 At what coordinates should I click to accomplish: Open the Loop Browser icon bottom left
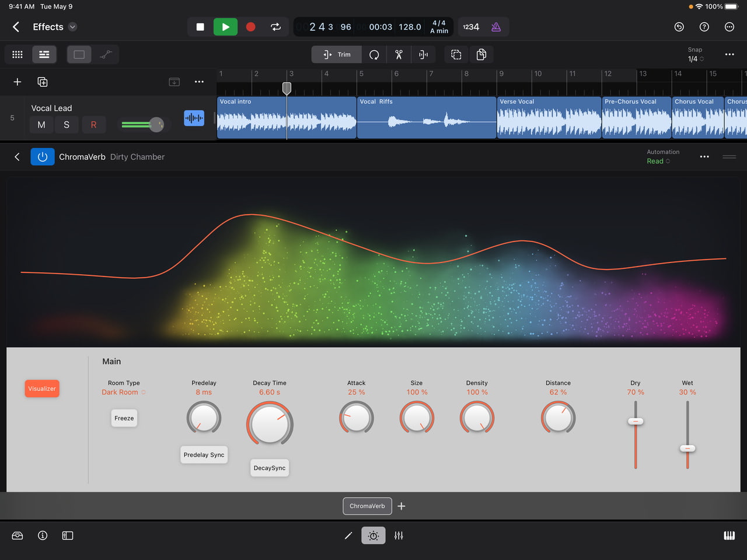coord(17,535)
